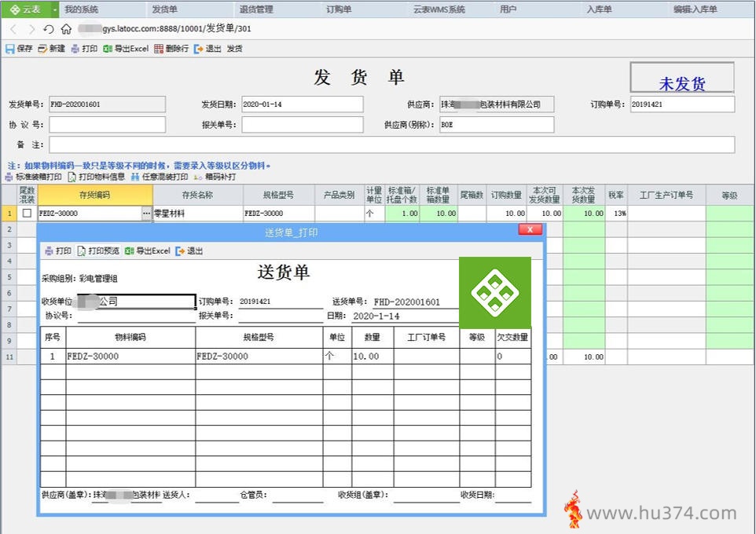Screen dimensions: 756x534
Task: Switch to the 订购单 tab
Action: point(339,9)
